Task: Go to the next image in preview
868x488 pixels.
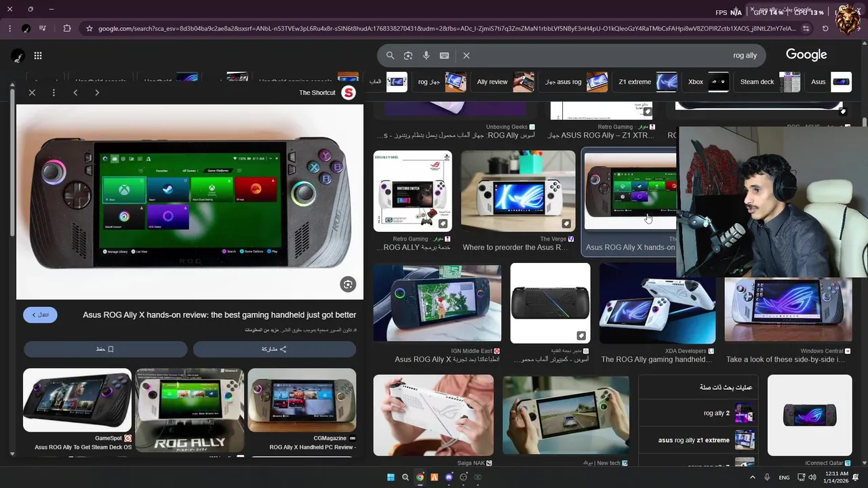Action: coord(97,92)
